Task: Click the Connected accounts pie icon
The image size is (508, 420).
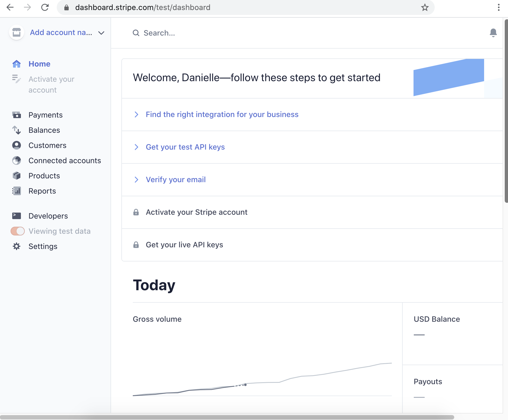Action: click(17, 160)
